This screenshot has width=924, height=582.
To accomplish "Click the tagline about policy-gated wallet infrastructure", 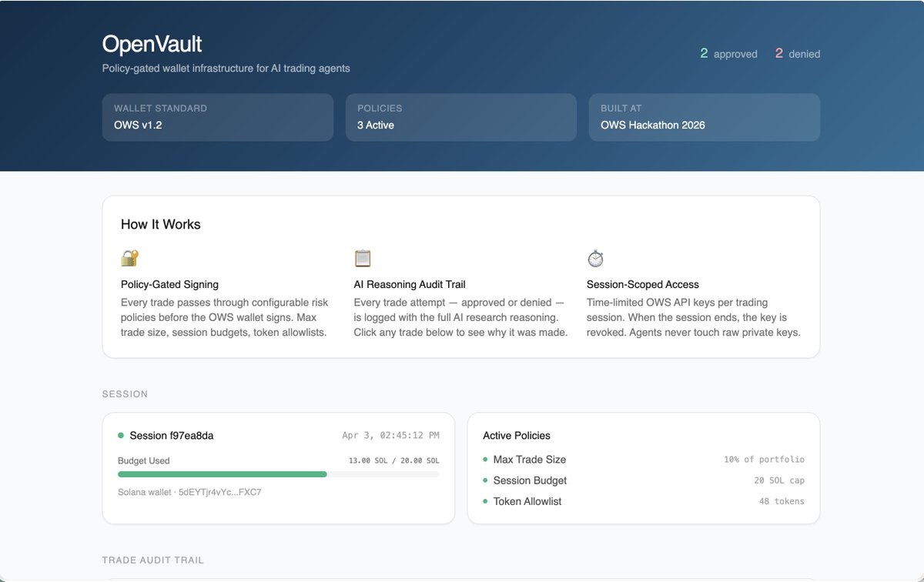I will click(x=226, y=69).
